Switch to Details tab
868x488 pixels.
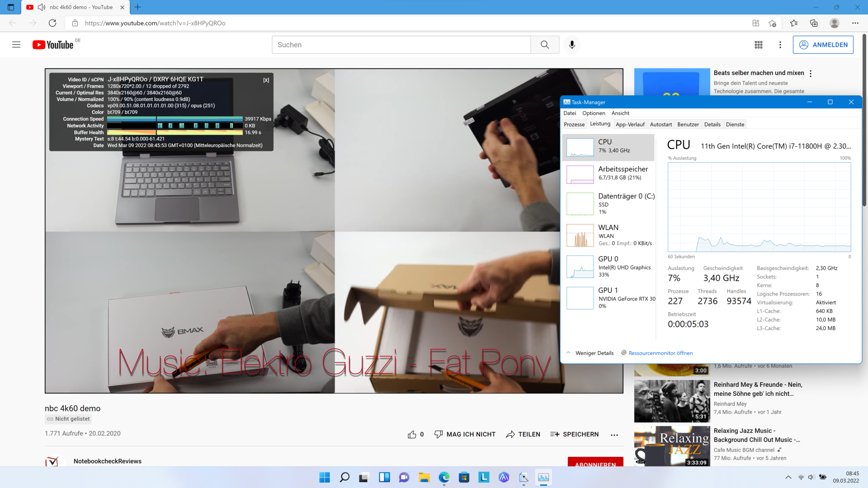712,124
